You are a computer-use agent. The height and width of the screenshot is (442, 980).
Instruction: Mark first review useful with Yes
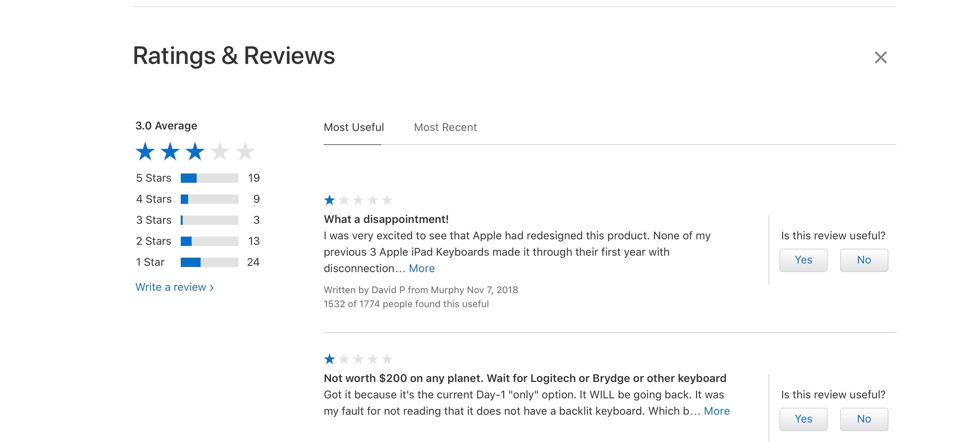[x=803, y=260]
